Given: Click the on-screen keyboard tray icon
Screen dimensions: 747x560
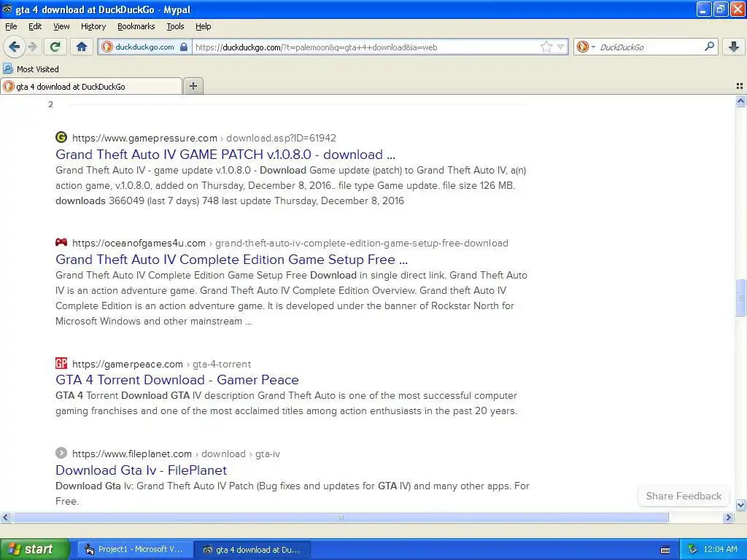Looking at the screenshot, I should coord(665,550).
